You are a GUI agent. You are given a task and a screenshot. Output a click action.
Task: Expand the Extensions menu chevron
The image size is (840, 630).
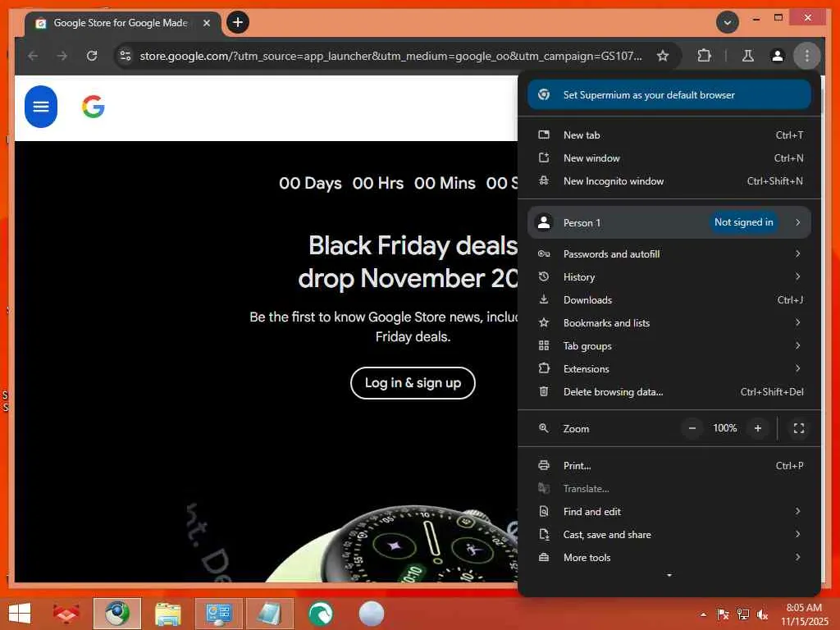(x=797, y=368)
